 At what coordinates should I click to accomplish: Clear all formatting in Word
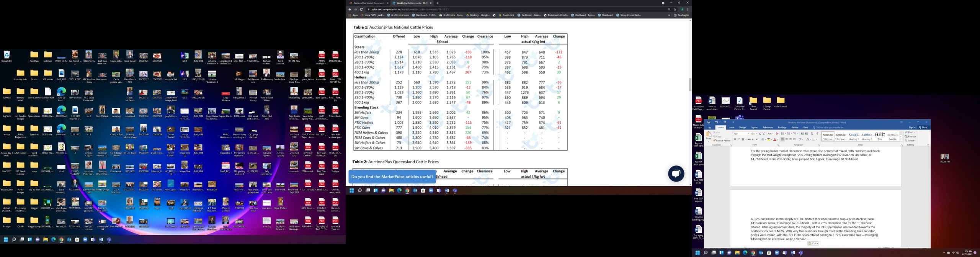(777, 134)
